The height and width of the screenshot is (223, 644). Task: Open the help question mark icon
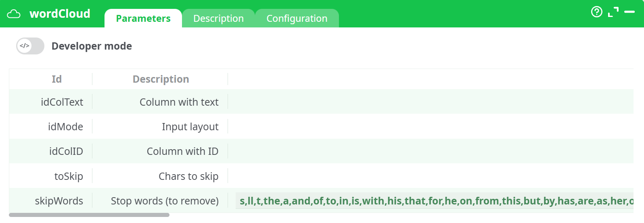(596, 12)
